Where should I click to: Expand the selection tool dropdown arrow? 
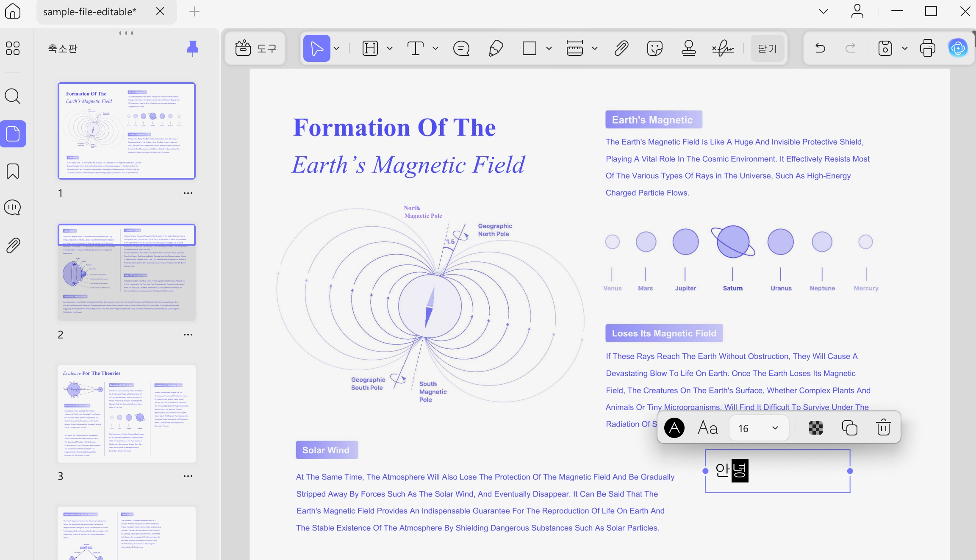[337, 48]
